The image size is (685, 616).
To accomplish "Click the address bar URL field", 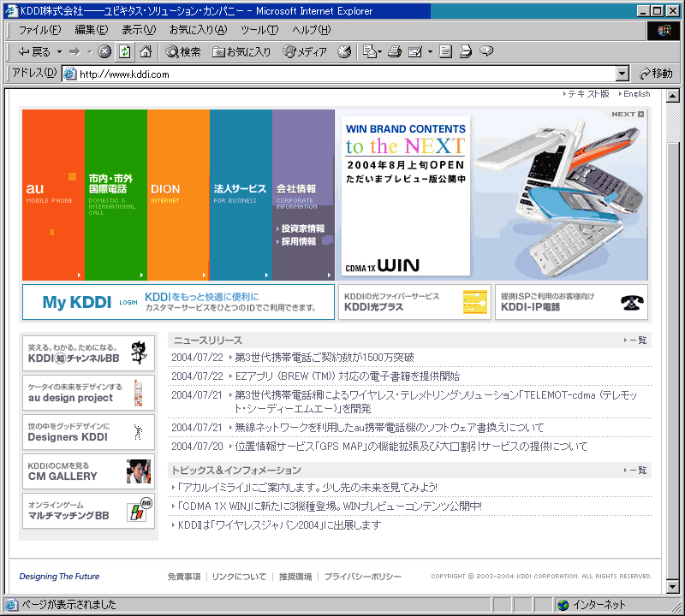I will point(338,74).
